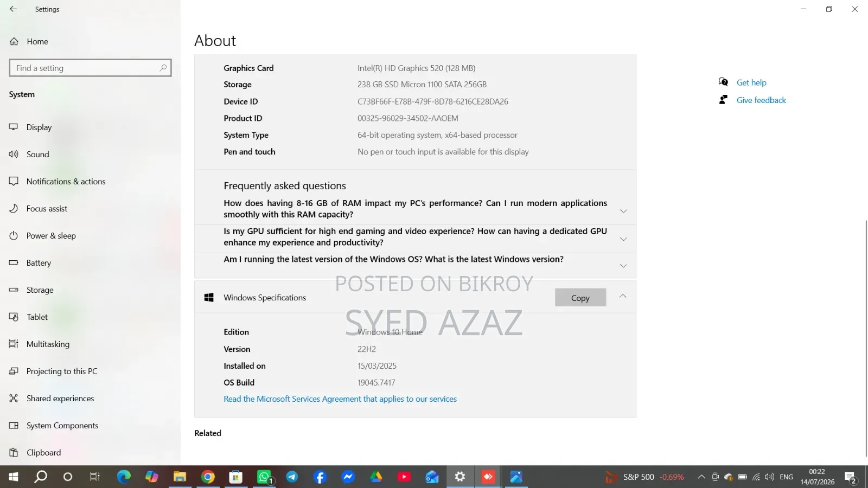Click the search magnifier in Find a setting
The width and height of the screenshot is (868, 488).
tap(163, 68)
